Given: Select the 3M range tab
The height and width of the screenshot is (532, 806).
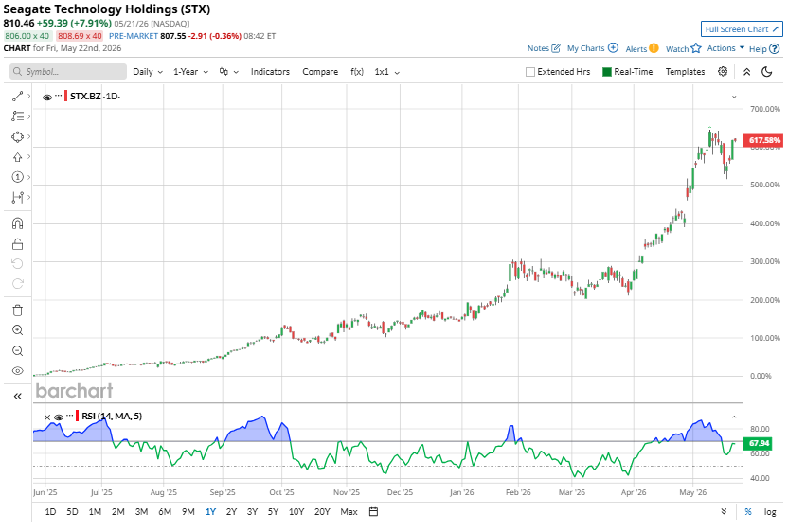Looking at the screenshot, I should coord(141,511).
